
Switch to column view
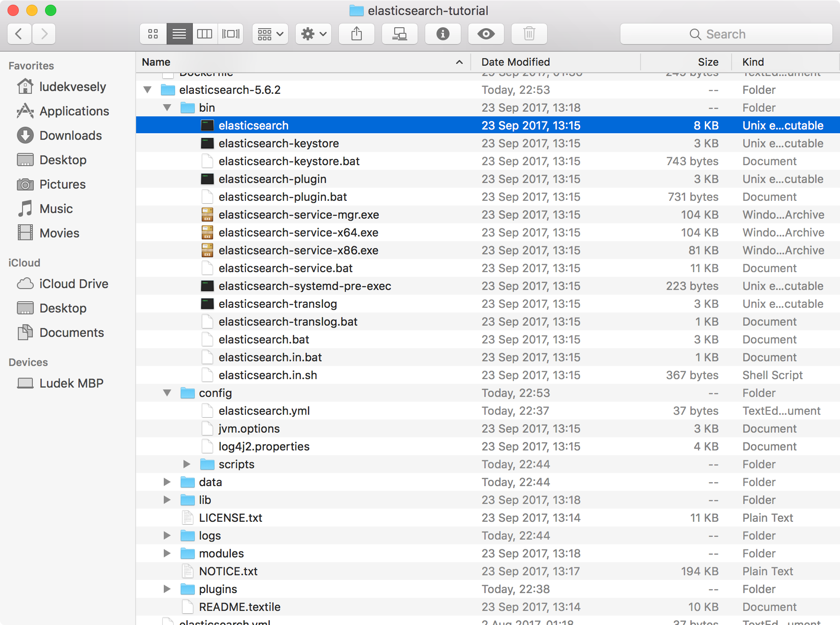(205, 34)
